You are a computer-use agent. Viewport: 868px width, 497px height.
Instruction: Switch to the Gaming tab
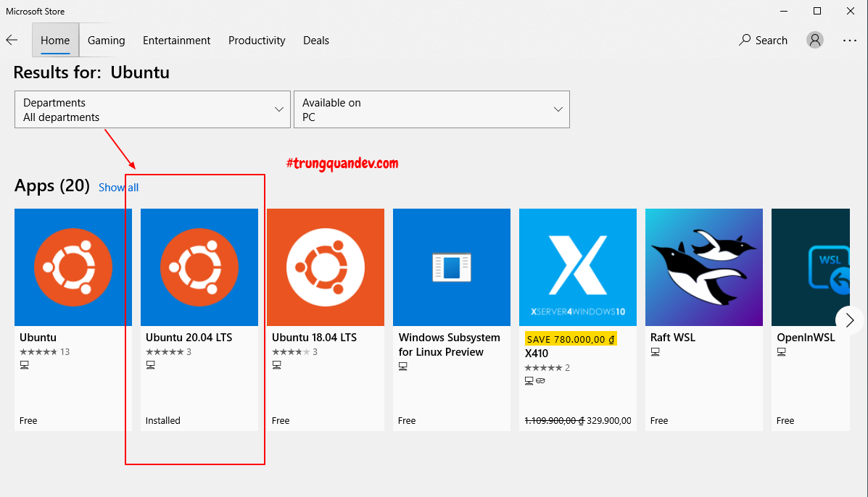tap(107, 41)
